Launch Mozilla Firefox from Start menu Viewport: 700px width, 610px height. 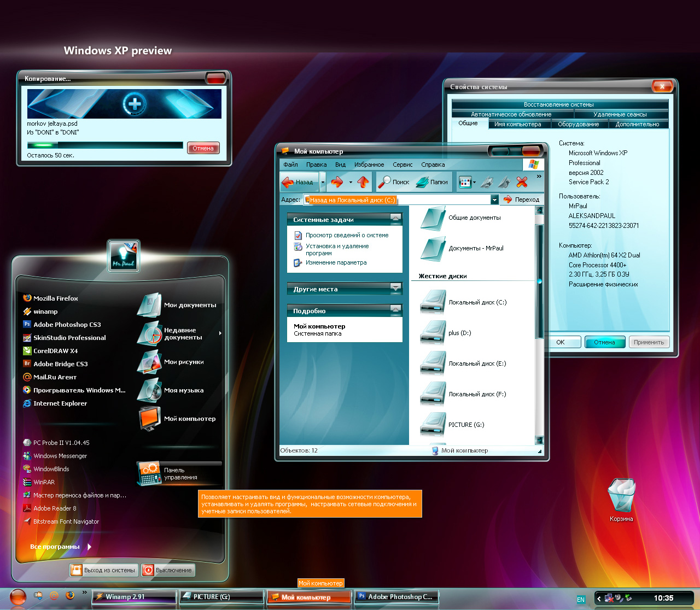(50, 298)
